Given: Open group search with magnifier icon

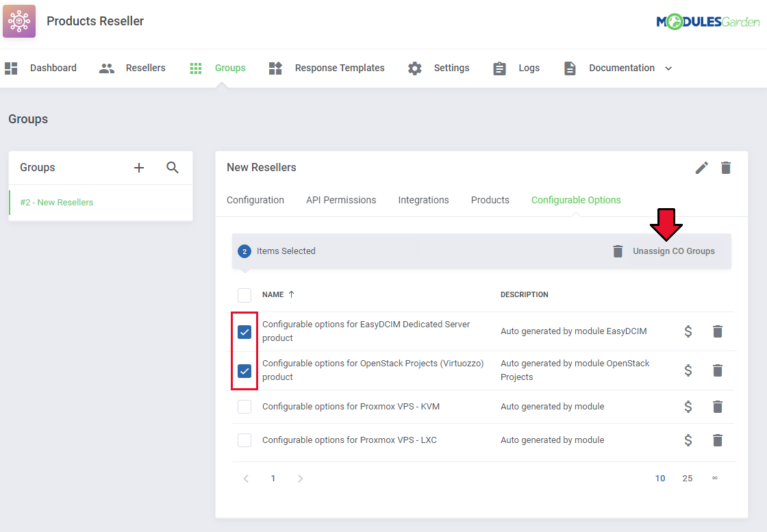Looking at the screenshot, I should coord(172,168).
